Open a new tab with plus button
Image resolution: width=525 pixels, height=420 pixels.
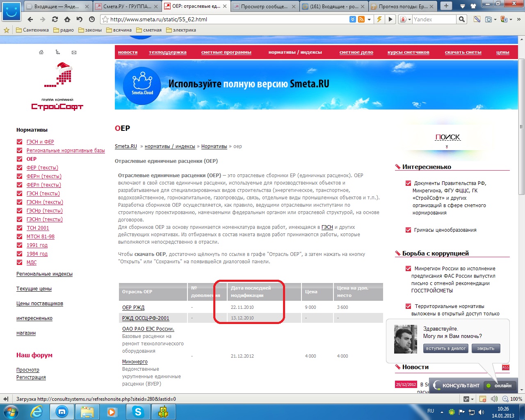(446, 6)
